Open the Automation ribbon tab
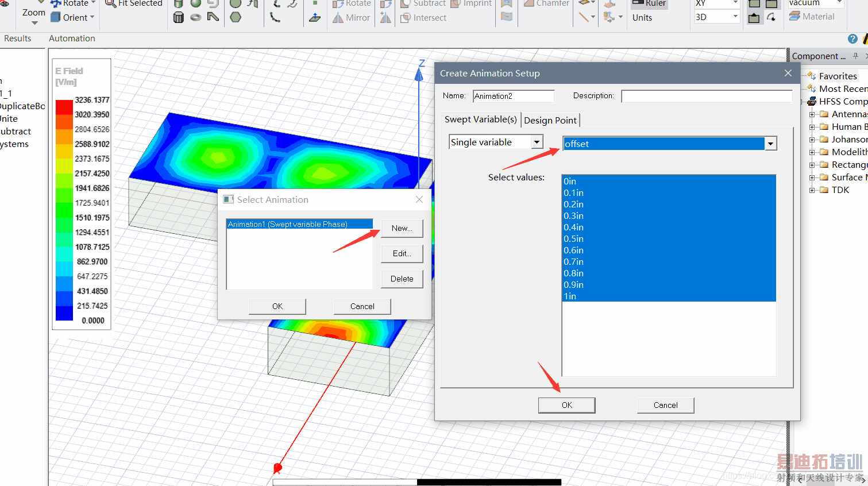The height and width of the screenshot is (486, 868). 72,38
